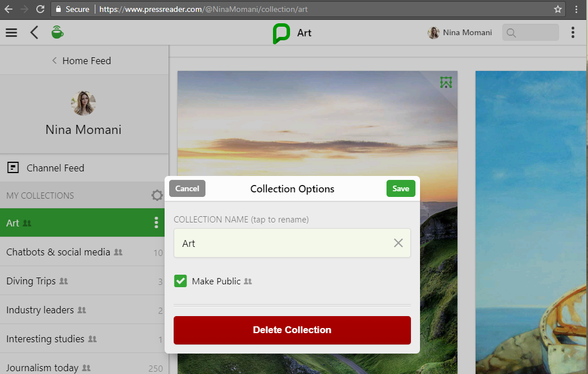This screenshot has width=588, height=374.
Task: Open Chrome browser menu dots
Action: pyautogui.click(x=577, y=9)
